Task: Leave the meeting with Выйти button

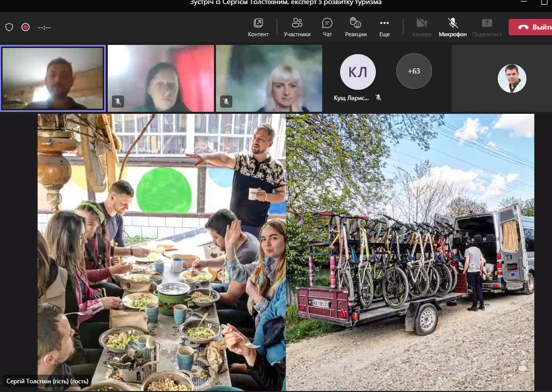Action: coord(531,27)
